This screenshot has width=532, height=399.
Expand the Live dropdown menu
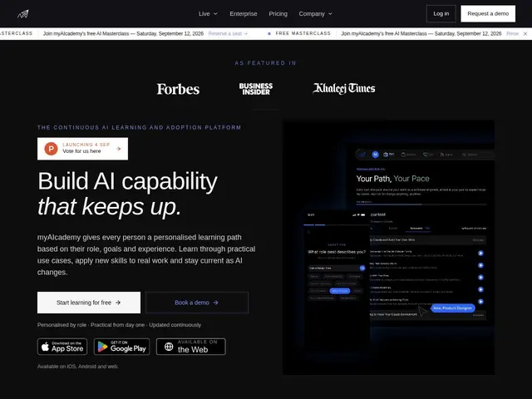pyautogui.click(x=208, y=14)
